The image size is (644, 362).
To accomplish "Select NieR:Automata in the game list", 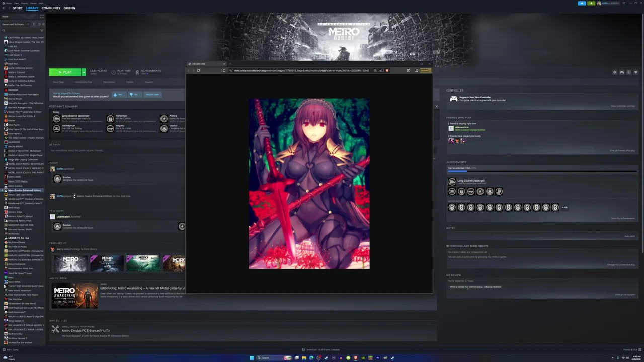I will click(x=17, y=312).
